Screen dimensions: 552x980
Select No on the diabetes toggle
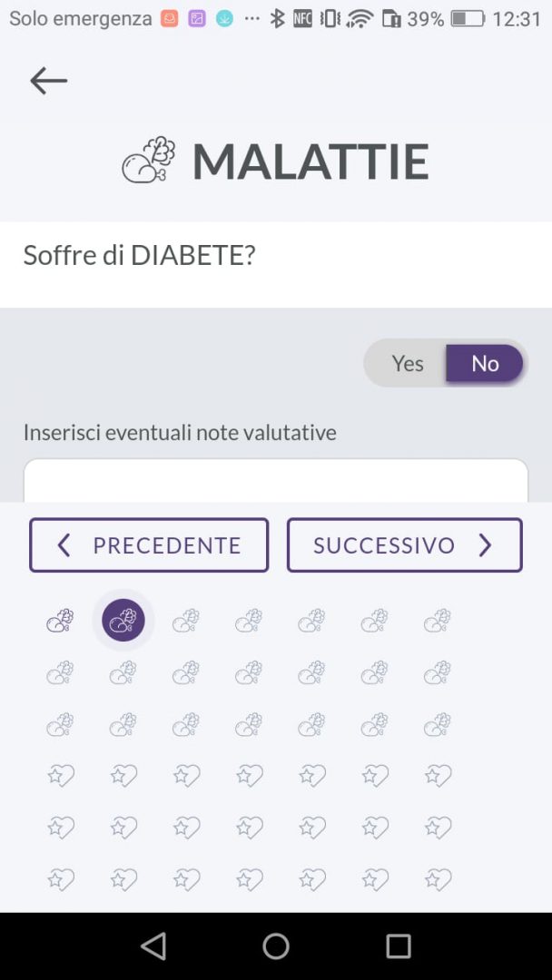click(x=485, y=364)
